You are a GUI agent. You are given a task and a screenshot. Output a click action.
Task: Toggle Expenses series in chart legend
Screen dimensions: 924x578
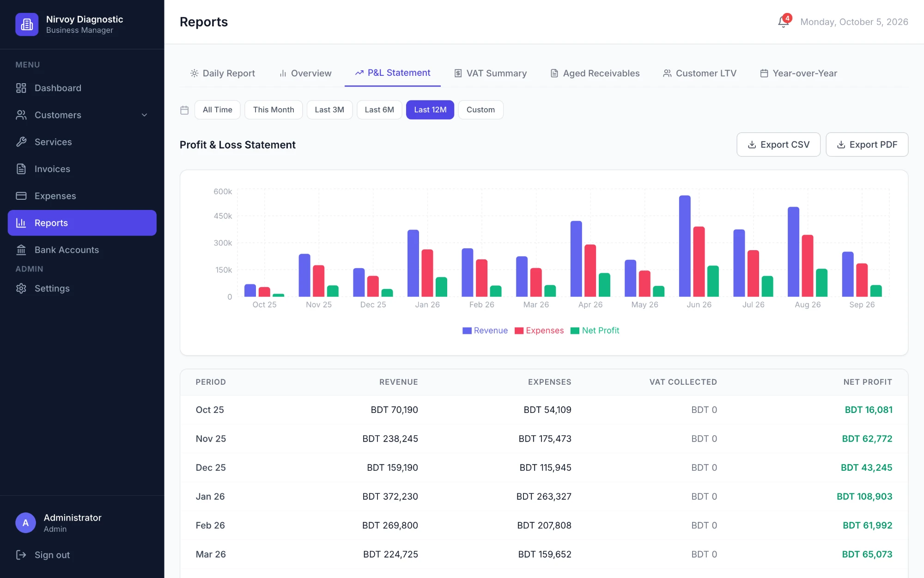539,330
